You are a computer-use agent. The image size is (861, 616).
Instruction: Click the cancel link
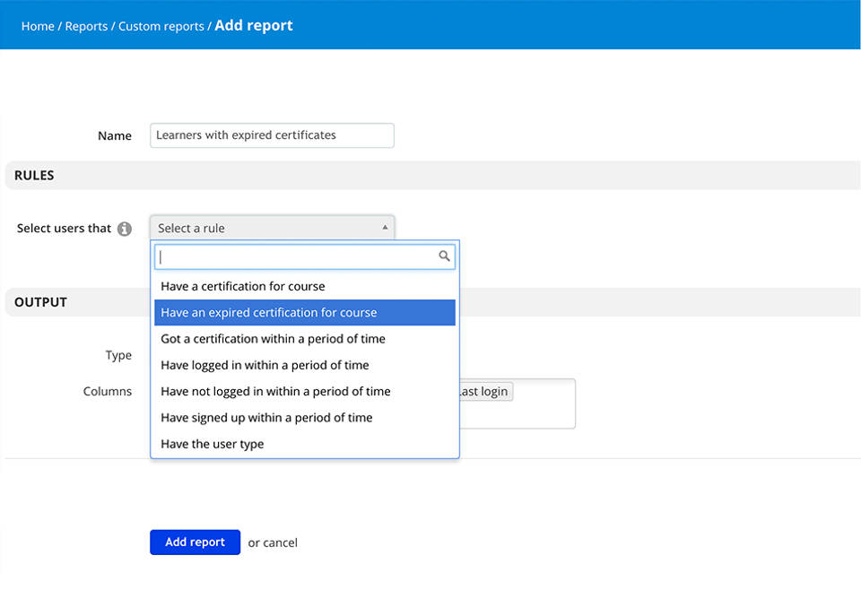281,542
